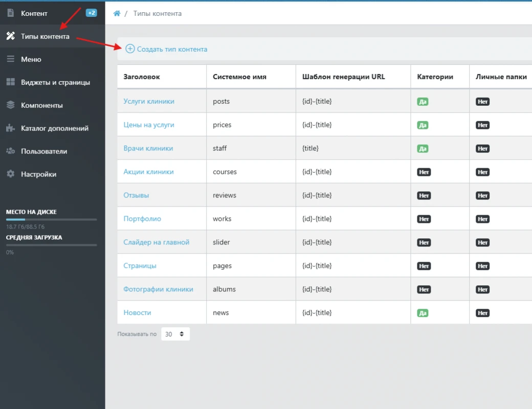
Task: Sort table by Заголовок column header
Action: [142, 77]
